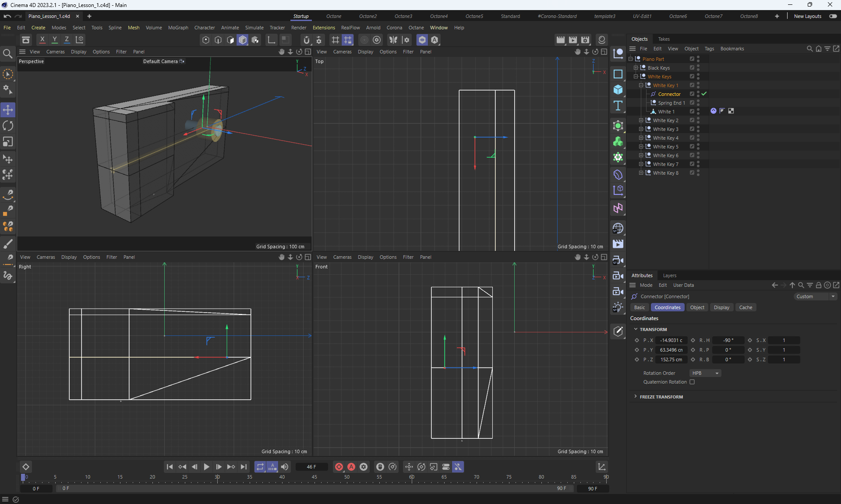Viewport: 841px width, 504px height.
Task: Select the Rotate tool
Action: click(x=8, y=126)
